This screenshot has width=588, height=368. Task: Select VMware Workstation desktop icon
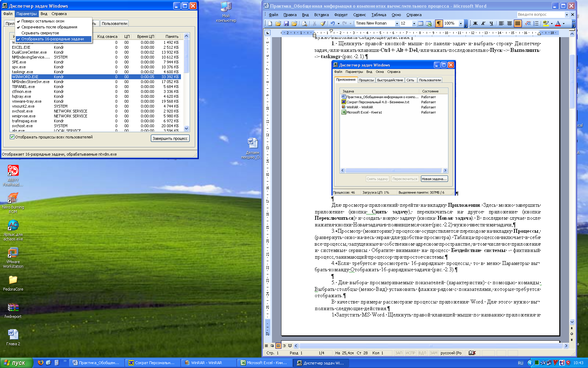pyautogui.click(x=13, y=257)
